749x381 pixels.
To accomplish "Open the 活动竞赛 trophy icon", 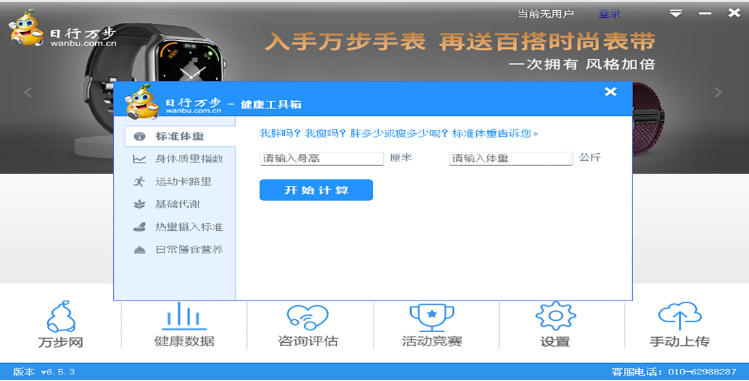I will [x=432, y=317].
